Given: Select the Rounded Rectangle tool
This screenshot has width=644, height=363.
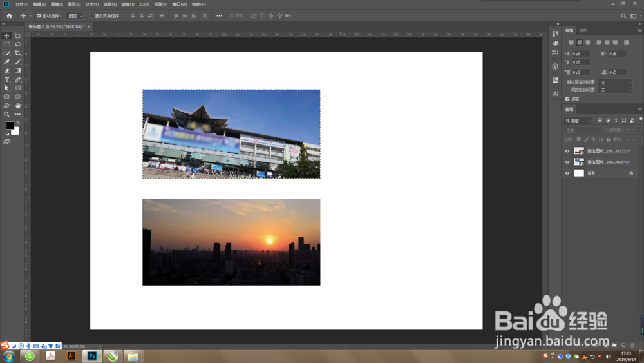Looking at the screenshot, I should pyautogui.click(x=6, y=97).
